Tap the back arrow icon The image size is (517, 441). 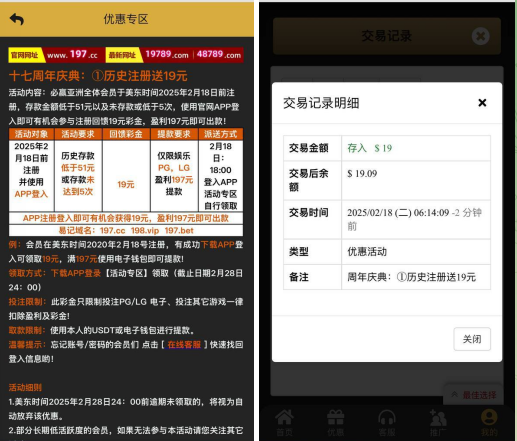pyautogui.click(x=17, y=19)
